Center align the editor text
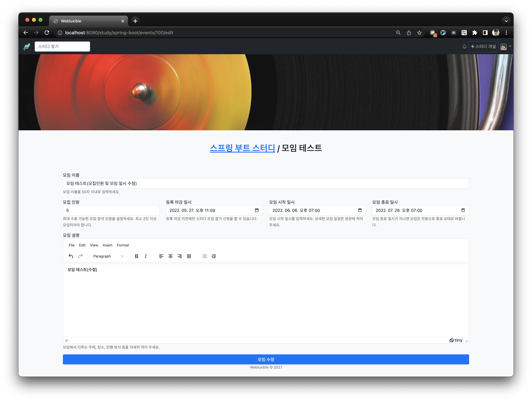532x401 pixels. (171, 256)
